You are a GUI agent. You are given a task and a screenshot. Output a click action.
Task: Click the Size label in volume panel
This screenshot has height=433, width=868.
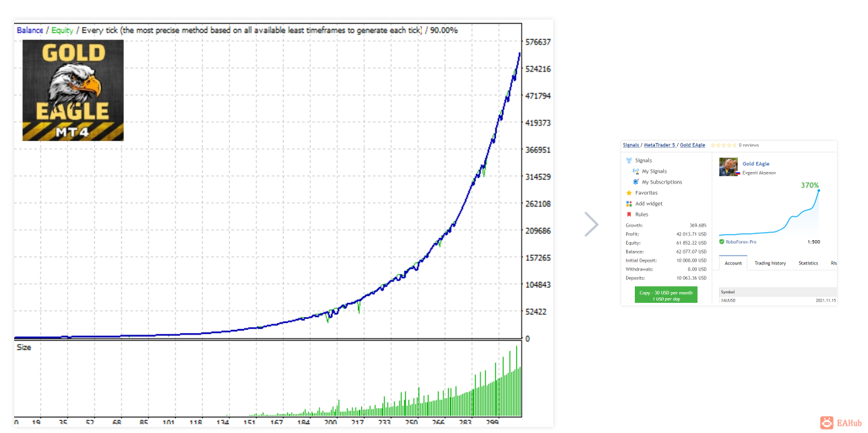[24, 347]
